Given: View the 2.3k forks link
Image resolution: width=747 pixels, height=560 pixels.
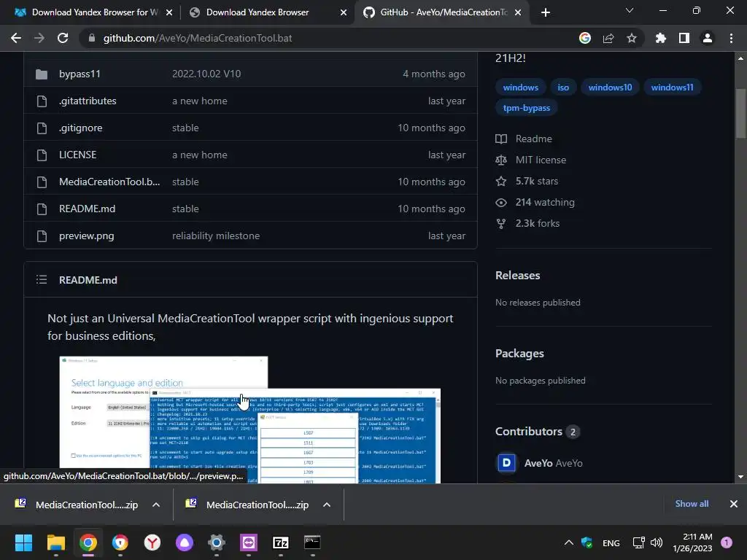Looking at the screenshot, I should 538,223.
